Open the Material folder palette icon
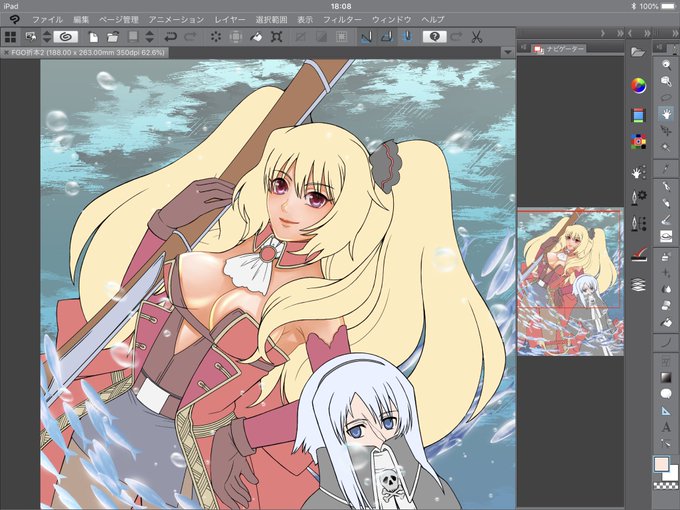Image resolution: width=680 pixels, height=510 pixels. pos(638,52)
